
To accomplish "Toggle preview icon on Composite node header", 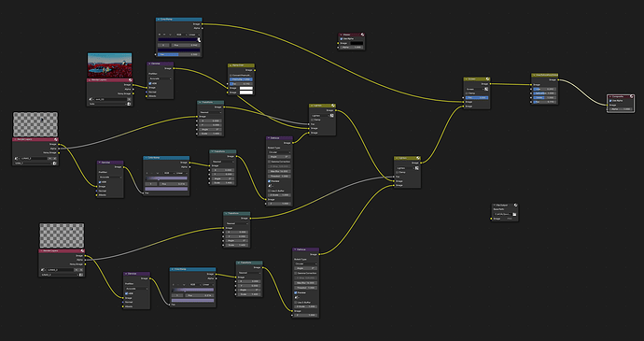I will point(632,96).
